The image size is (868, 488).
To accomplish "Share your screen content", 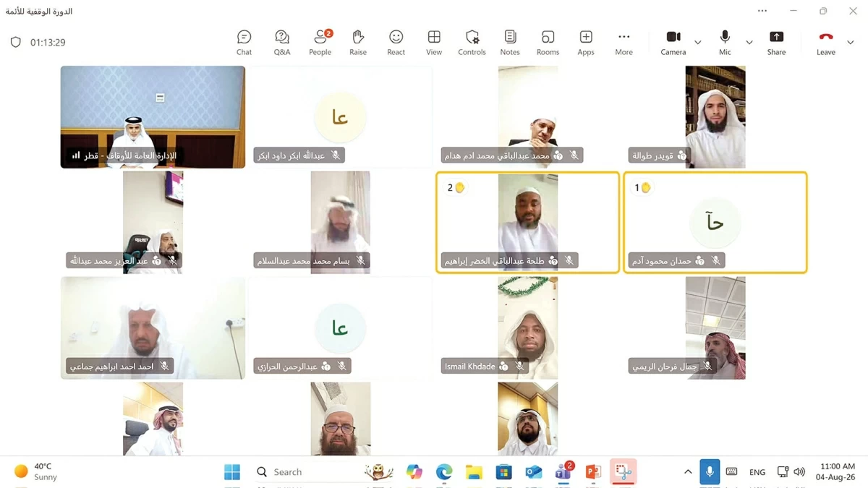I will pos(776,42).
